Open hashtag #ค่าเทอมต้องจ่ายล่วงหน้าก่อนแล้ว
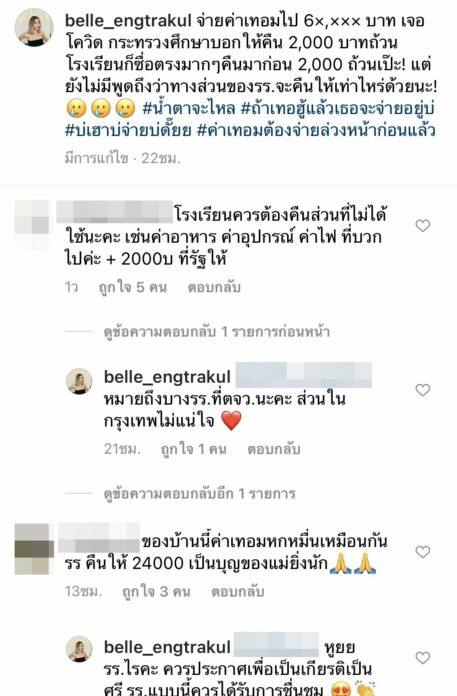 (x=316, y=130)
